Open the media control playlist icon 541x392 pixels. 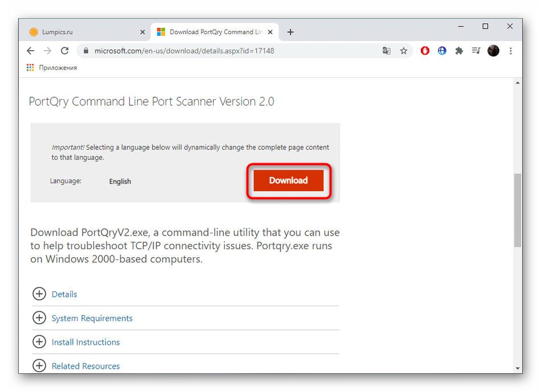click(x=476, y=51)
